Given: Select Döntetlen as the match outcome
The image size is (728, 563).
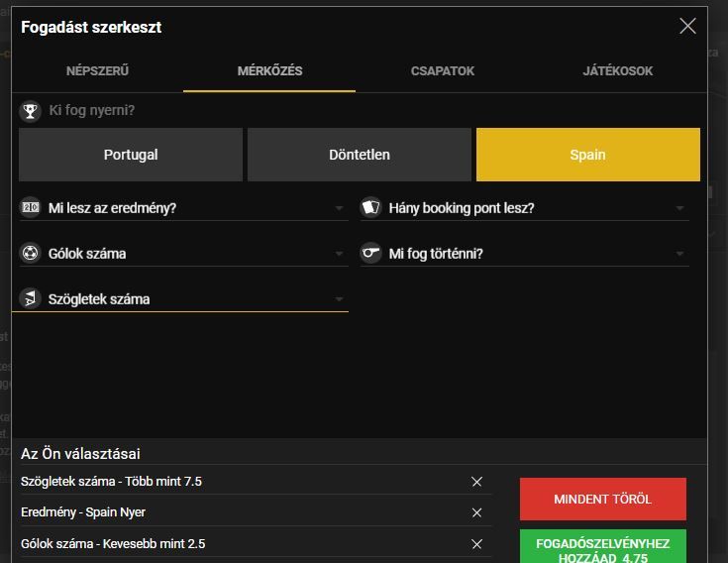Looking at the screenshot, I should [x=360, y=155].
